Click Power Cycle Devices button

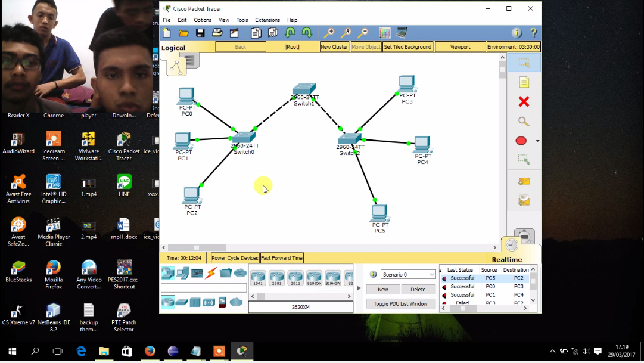[235, 258]
